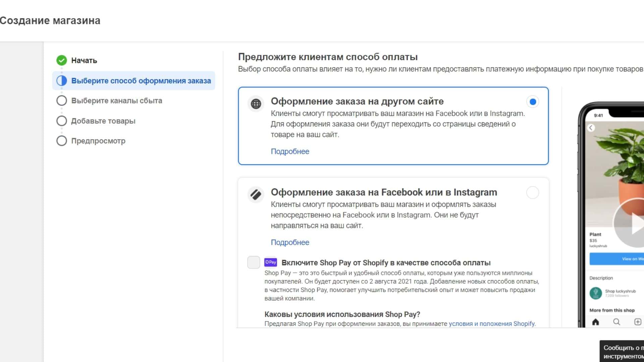Viewport: 644px width, 362px height.
Task: Select radio for checkout on another site
Action: coord(533,102)
